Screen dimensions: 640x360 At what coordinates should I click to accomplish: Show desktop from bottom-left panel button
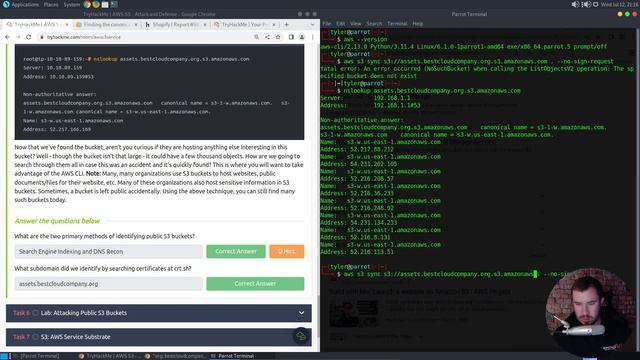coord(4,356)
